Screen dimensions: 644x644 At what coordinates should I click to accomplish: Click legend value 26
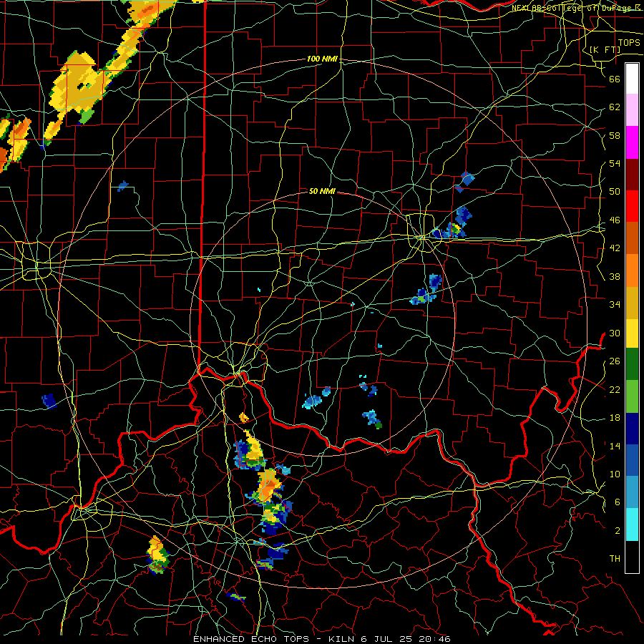click(615, 361)
